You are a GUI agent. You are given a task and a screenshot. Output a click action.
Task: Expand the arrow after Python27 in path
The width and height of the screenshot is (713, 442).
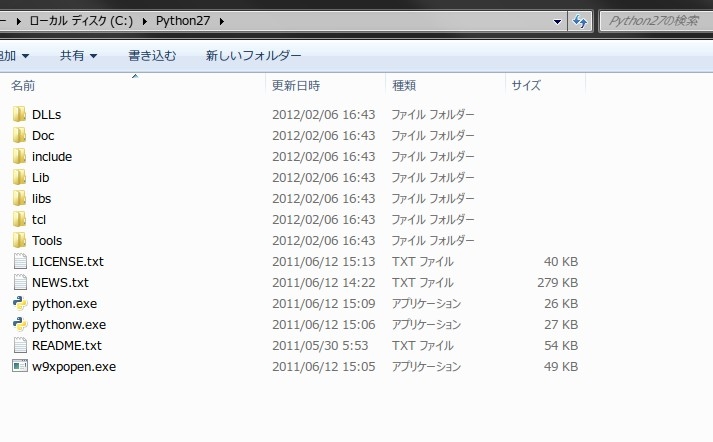tap(221, 21)
